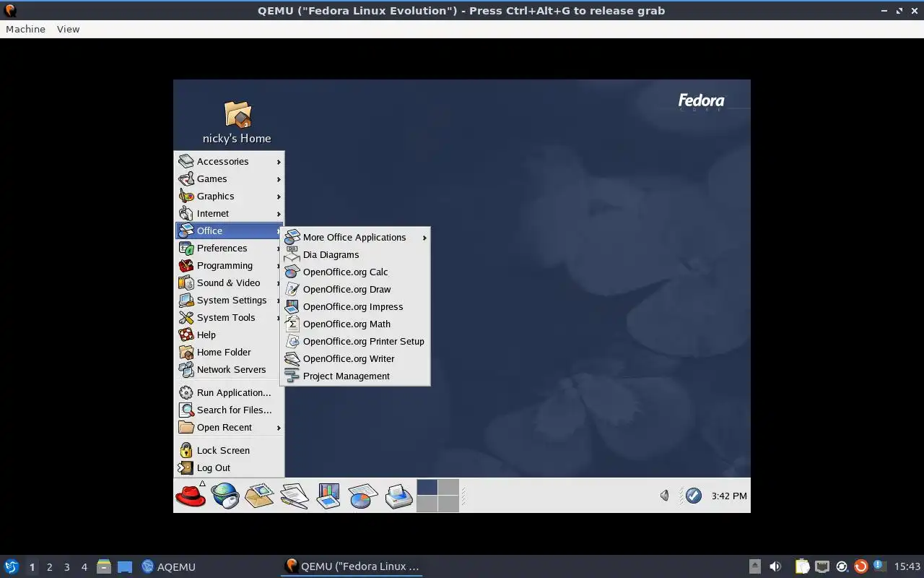Select the highlighted Office menu entry
The width and height of the screenshot is (924, 578).
pos(230,230)
